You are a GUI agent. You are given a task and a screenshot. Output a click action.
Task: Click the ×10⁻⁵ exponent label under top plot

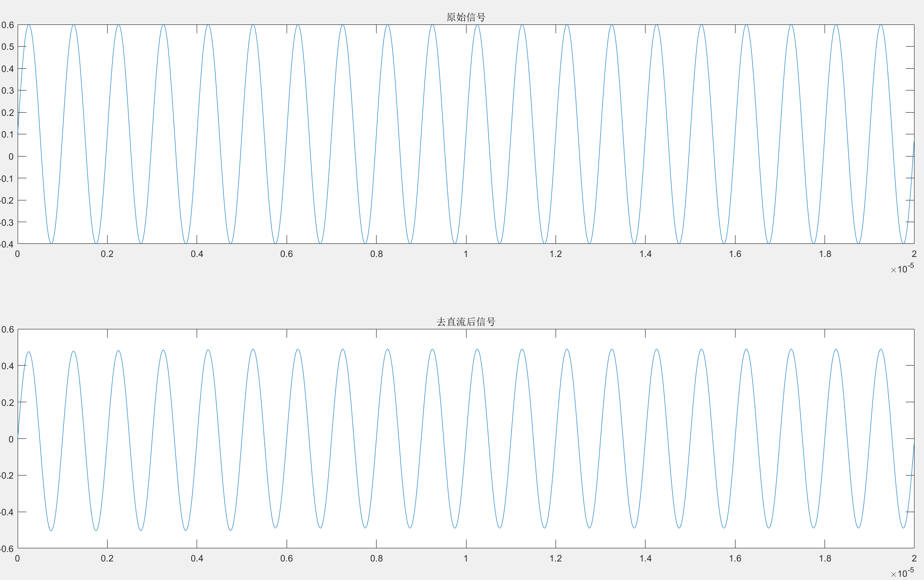click(902, 269)
